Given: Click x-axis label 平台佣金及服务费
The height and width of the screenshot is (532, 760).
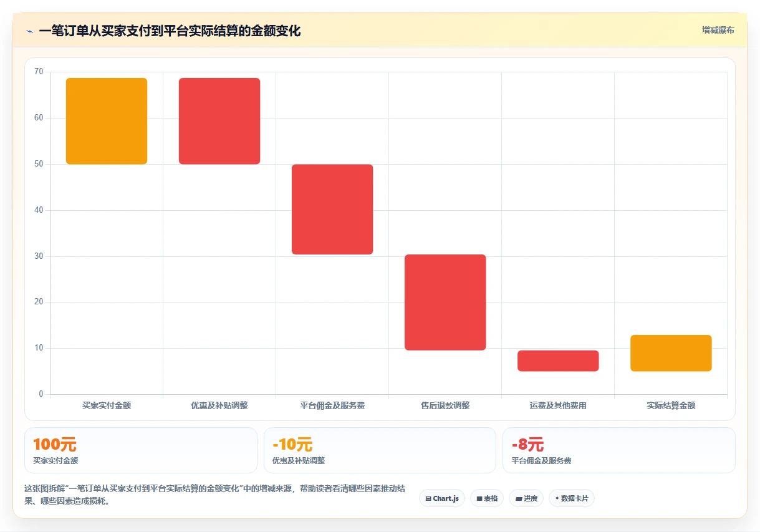Looking at the screenshot, I should 332,405.
